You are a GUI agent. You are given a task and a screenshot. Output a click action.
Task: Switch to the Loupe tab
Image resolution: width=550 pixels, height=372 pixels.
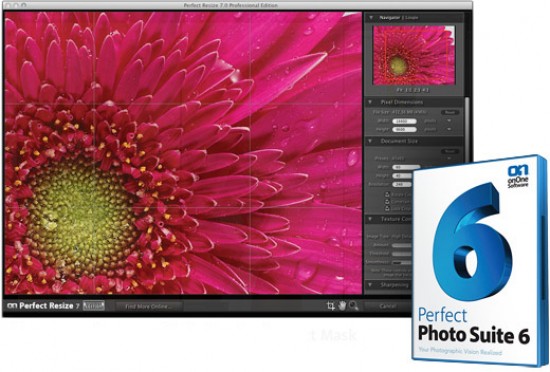click(411, 17)
